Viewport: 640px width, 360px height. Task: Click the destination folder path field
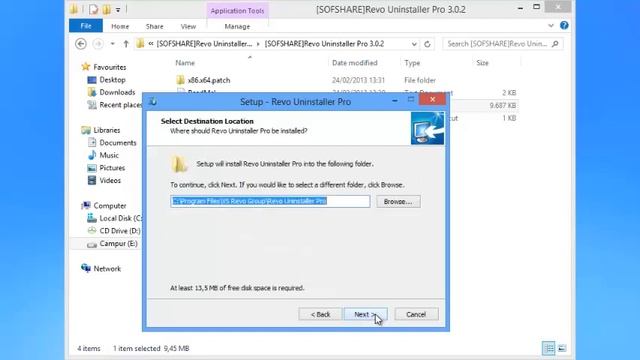[x=270, y=201]
